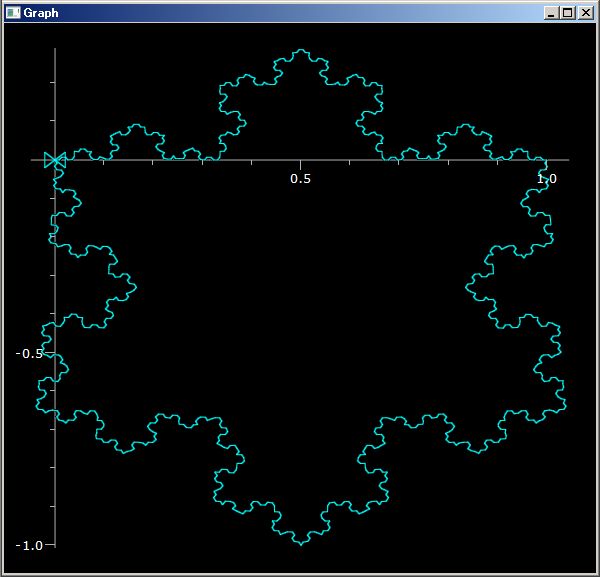Click the bottommost tip of the snowflake curve
Viewport: 600px width, 577px height.
click(x=301, y=544)
